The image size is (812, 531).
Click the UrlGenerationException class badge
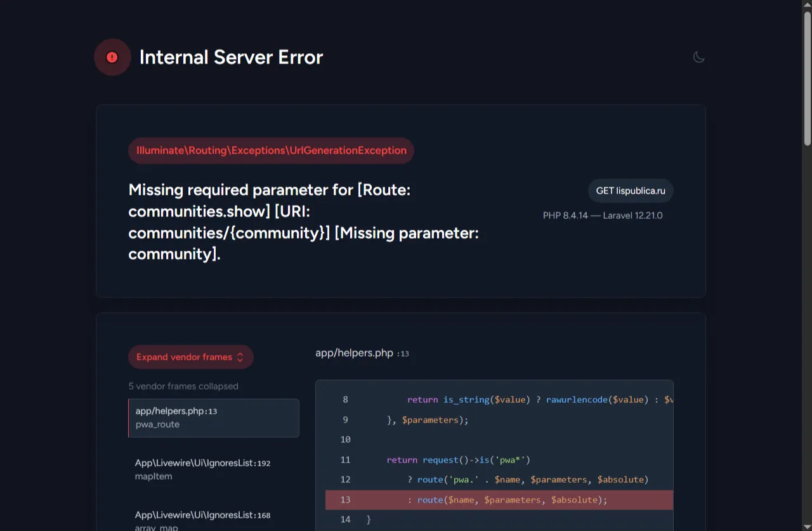click(271, 151)
